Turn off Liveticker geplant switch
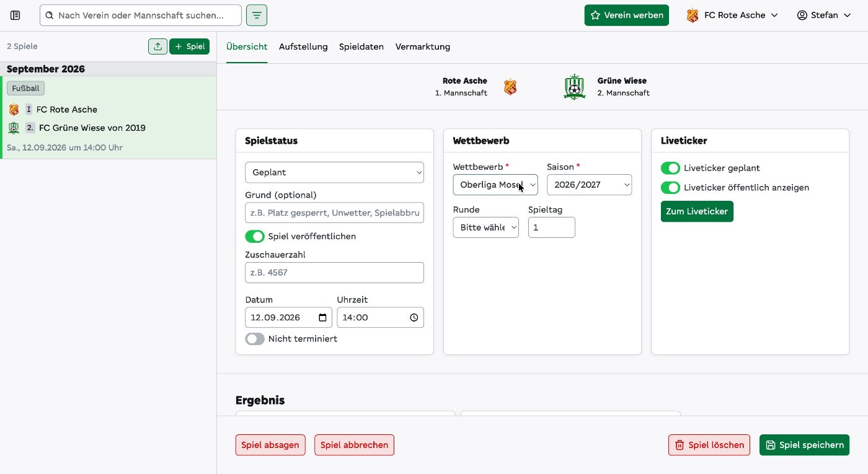Viewport: 868px width, 474px height. point(670,169)
